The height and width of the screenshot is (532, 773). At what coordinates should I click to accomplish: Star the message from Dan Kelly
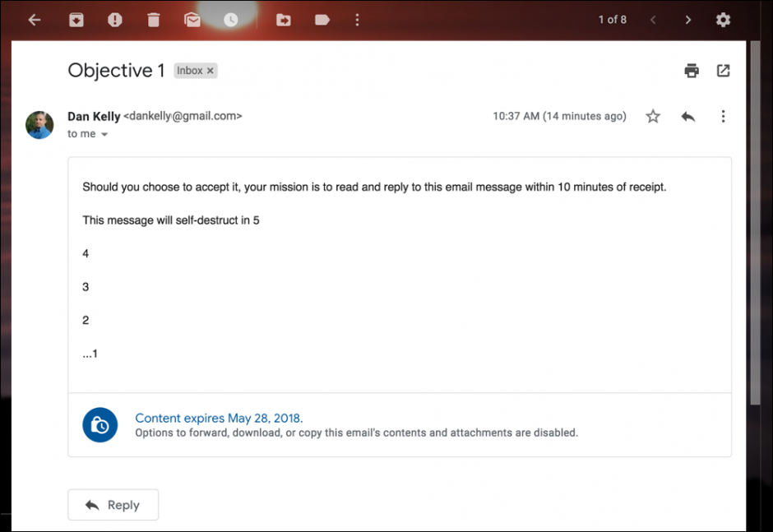(652, 116)
